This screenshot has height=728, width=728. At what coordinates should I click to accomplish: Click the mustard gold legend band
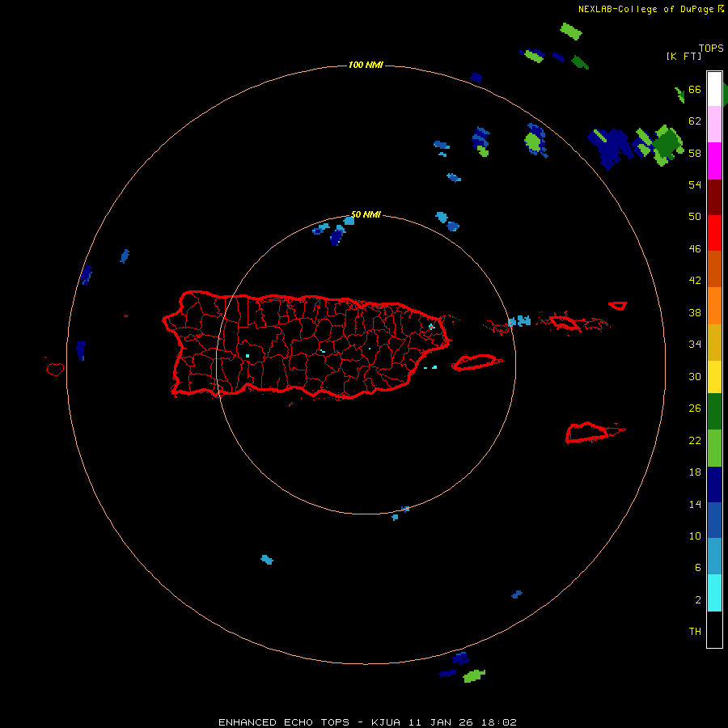click(714, 342)
